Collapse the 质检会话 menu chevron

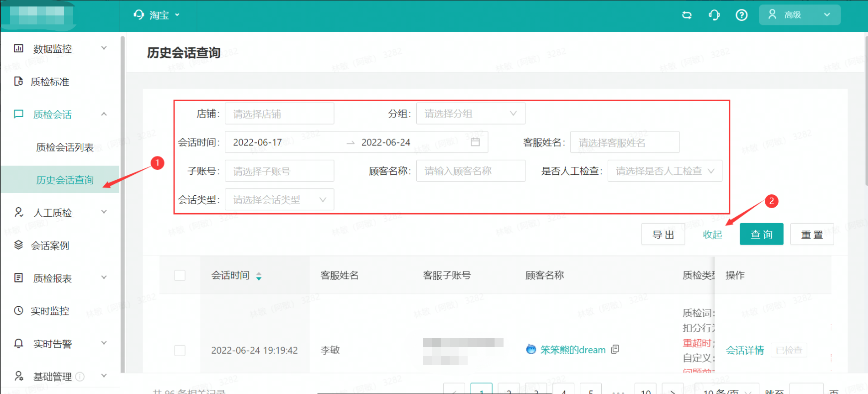(104, 114)
